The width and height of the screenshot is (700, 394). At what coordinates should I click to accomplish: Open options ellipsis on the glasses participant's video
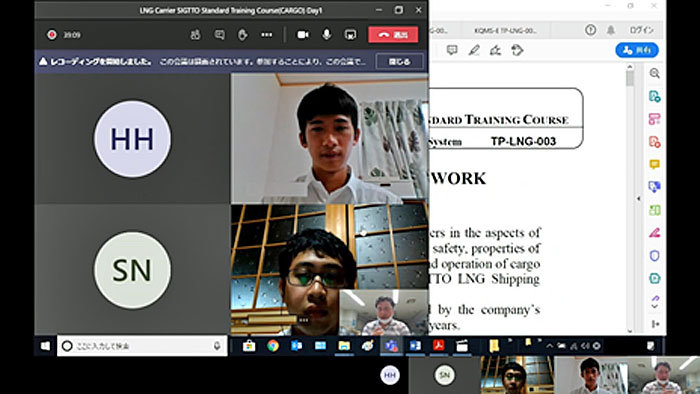click(304, 320)
